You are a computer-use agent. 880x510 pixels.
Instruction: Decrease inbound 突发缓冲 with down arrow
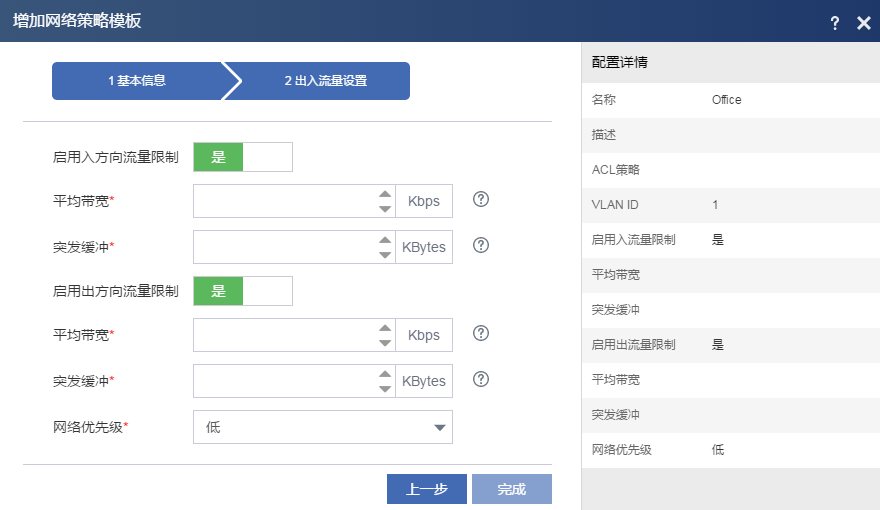(x=385, y=254)
